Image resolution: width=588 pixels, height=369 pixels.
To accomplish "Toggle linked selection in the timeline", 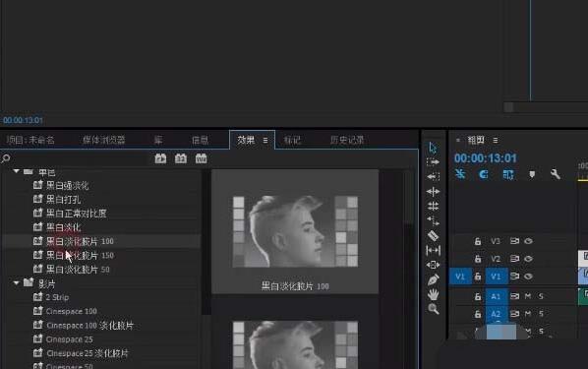I will 507,174.
